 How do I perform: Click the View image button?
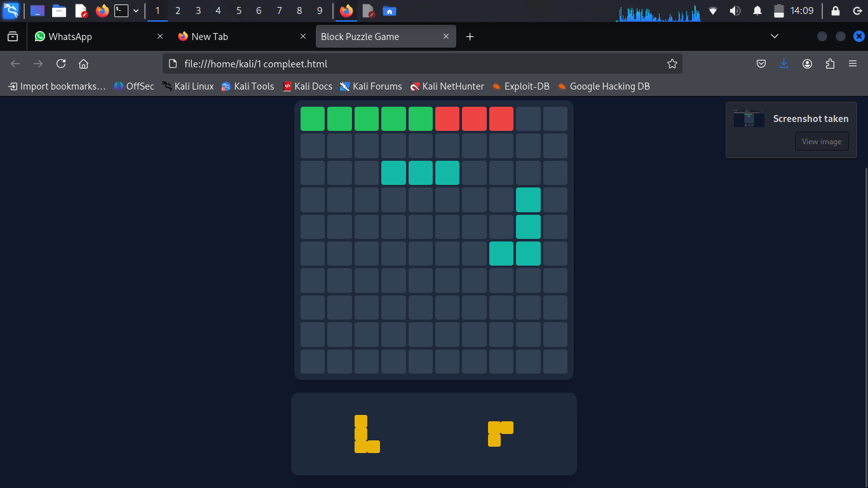[x=821, y=142]
